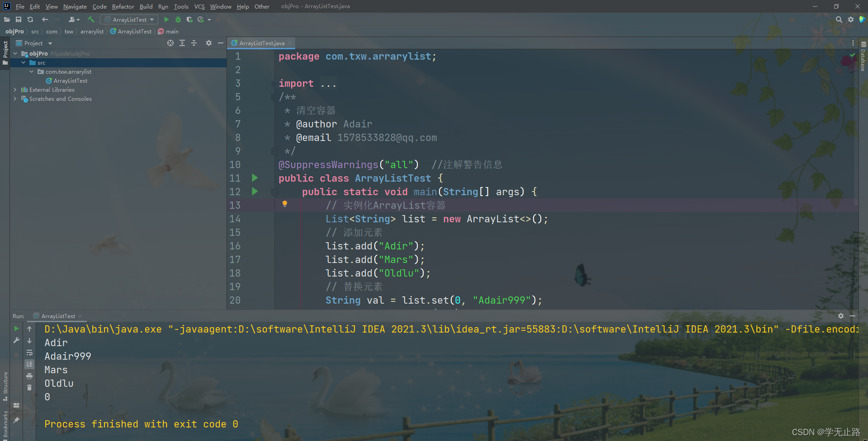This screenshot has height=441, width=868.
Task: Open the ArrayListTest run configuration dropdown
Action: click(x=129, y=19)
